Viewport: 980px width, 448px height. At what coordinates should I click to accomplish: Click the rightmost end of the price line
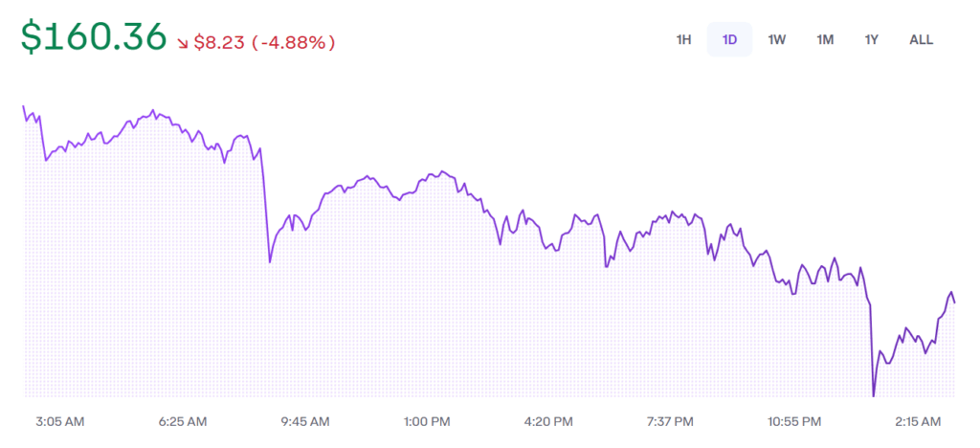pyautogui.click(x=954, y=302)
